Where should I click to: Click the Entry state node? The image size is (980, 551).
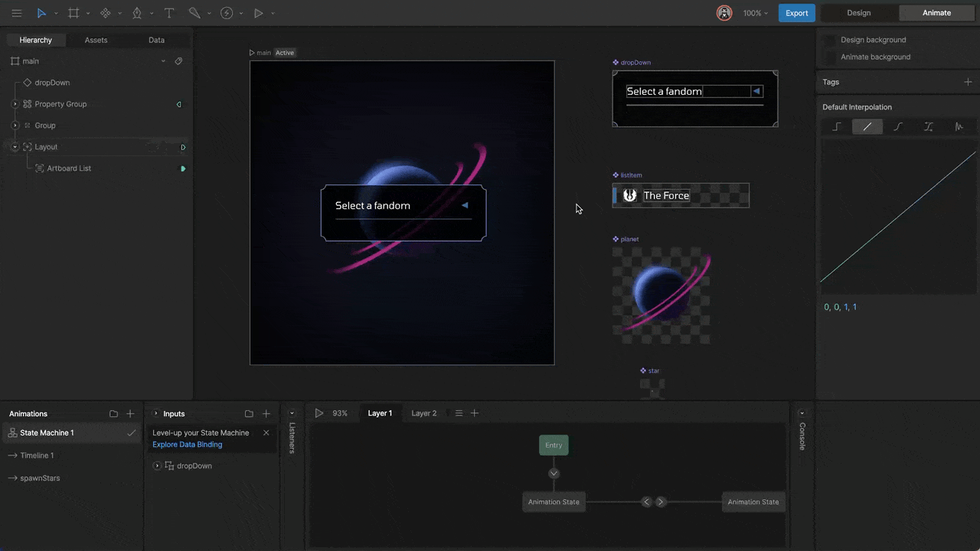coord(554,445)
